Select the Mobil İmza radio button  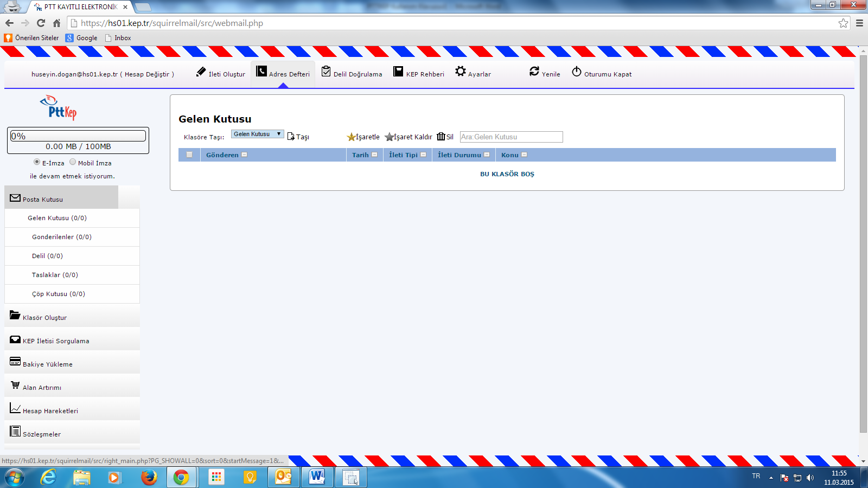(x=73, y=162)
